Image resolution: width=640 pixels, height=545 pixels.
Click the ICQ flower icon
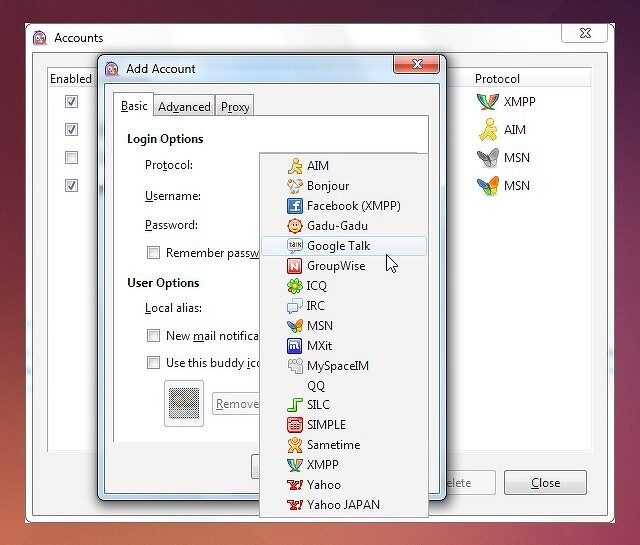click(x=294, y=286)
